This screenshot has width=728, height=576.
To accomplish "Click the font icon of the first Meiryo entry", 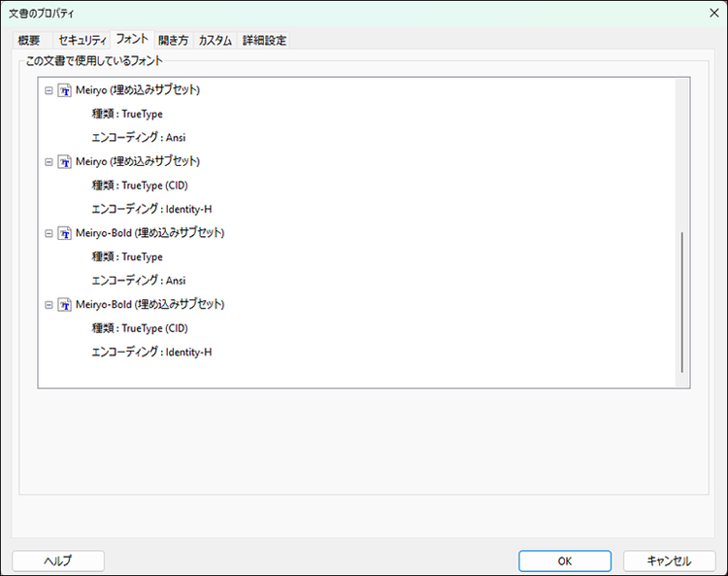I will 64,90.
